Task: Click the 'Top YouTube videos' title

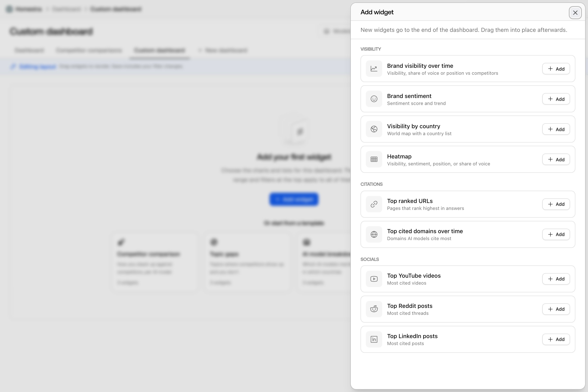Action: [x=414, y=276]
